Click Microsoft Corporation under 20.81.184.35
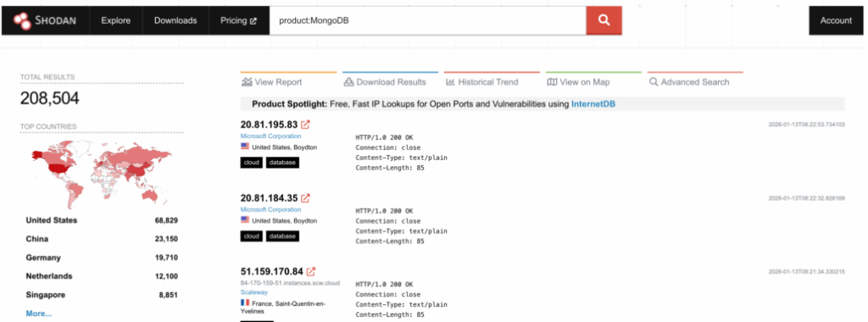Image resolution: width=868 pixels, height=322 pixels. point(270,209)
